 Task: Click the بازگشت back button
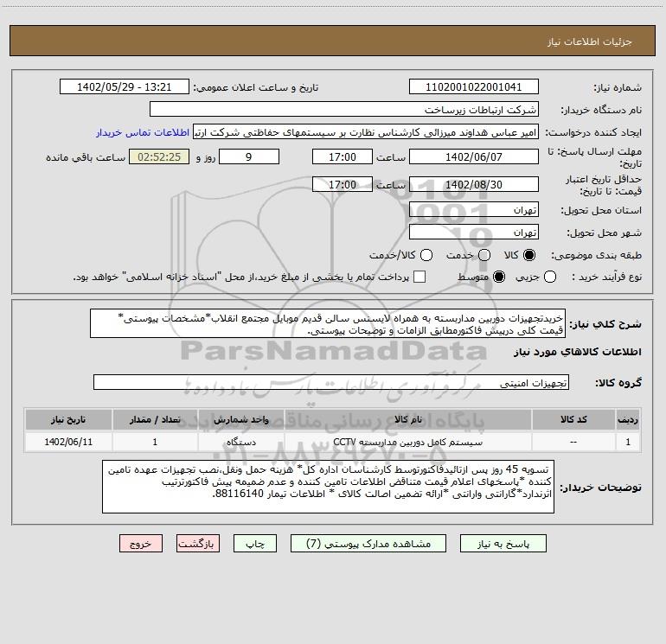(198, 544)
